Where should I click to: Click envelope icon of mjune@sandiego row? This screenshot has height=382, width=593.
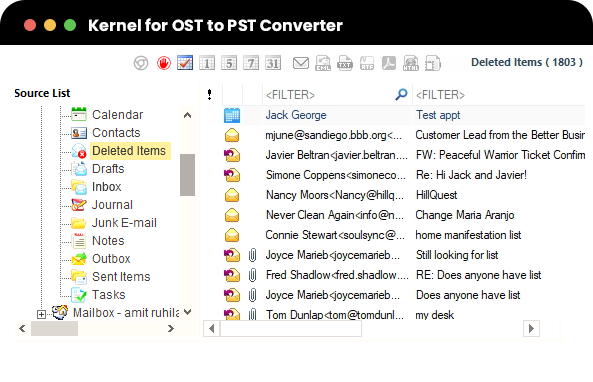232,135
